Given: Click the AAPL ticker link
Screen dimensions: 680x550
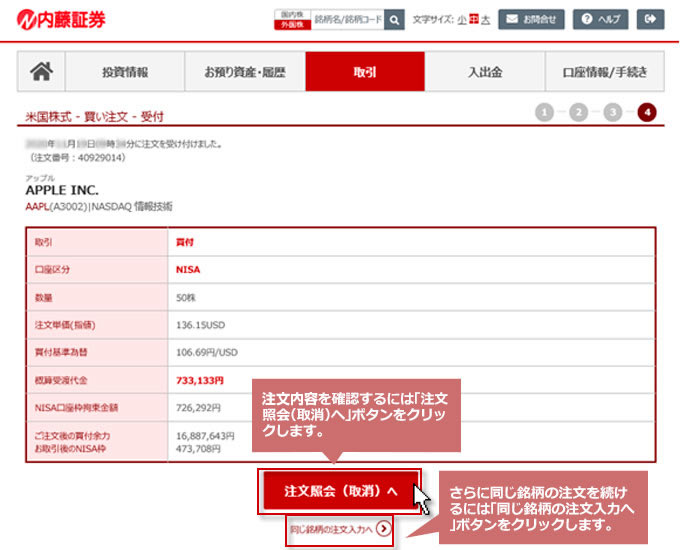Looking at the screenshot, I should [37, 207].
